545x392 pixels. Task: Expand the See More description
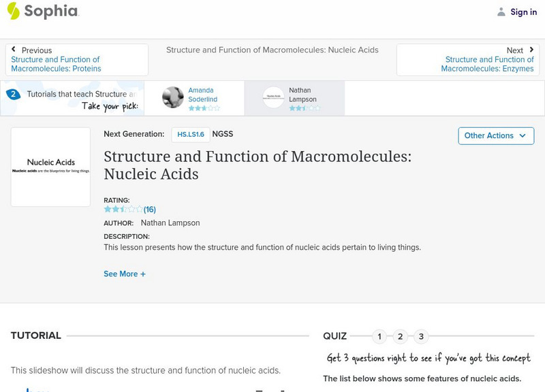point(124,274)
